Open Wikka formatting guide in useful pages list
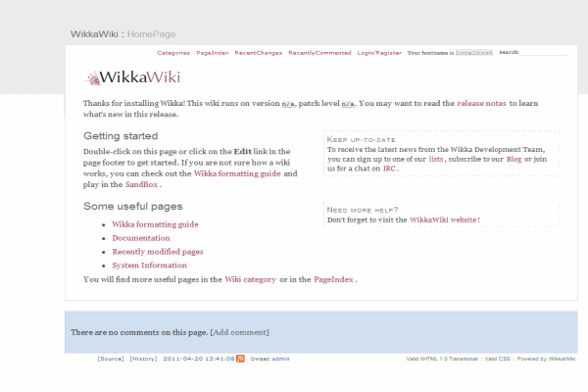588x392 pixels. coord(155,224)
